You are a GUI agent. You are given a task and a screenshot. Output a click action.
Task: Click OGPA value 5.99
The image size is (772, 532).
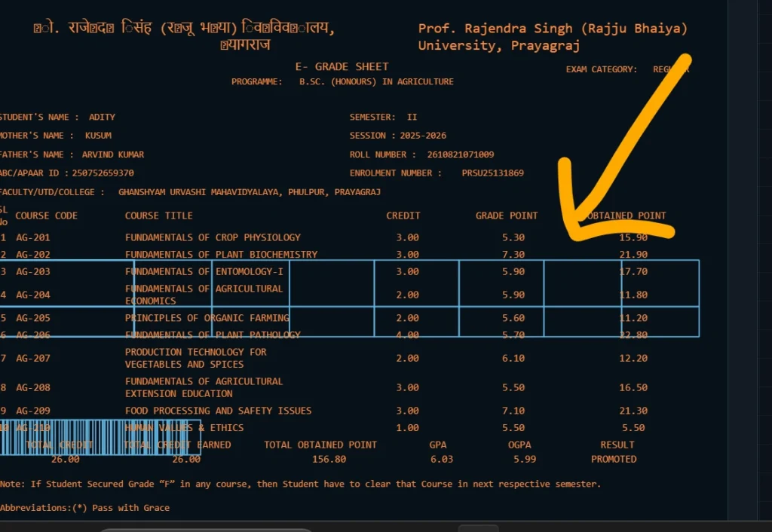point(525,459)
